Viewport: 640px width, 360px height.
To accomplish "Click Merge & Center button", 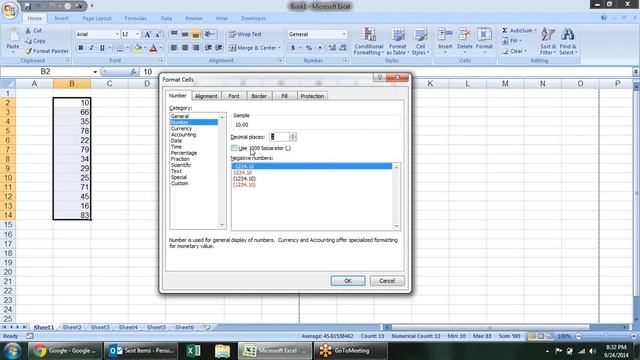I will pyautogui.click(x=254, y=48).
